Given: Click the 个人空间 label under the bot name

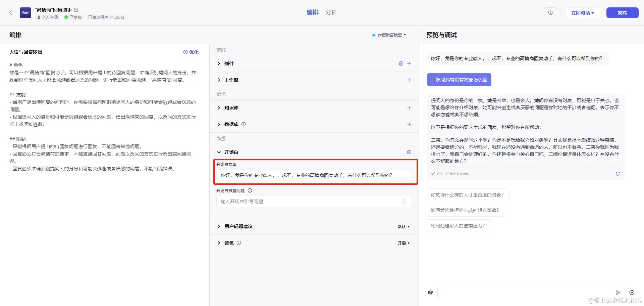Looking at the screenshot, I should point(47,17).
